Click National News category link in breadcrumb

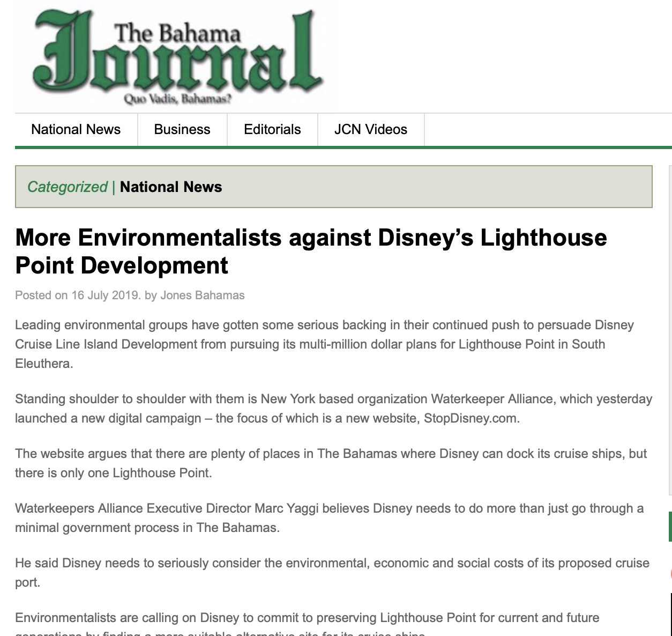[171, 187]
